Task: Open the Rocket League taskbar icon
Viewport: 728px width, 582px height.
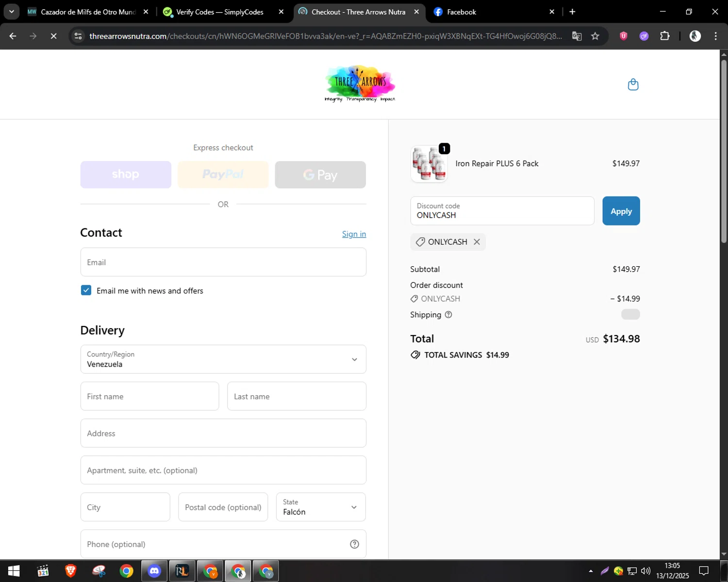Action: pos(182,571)
